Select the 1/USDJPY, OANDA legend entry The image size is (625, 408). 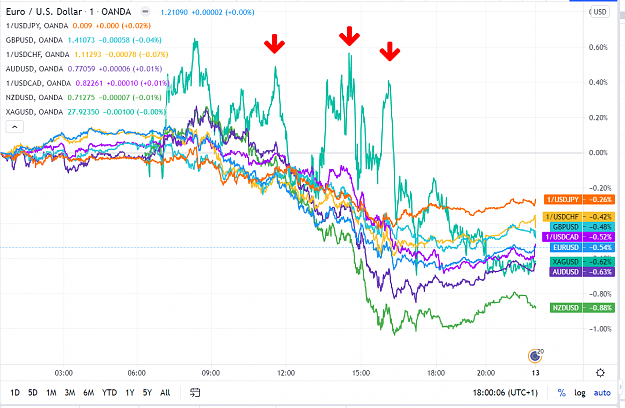[37, 26]
